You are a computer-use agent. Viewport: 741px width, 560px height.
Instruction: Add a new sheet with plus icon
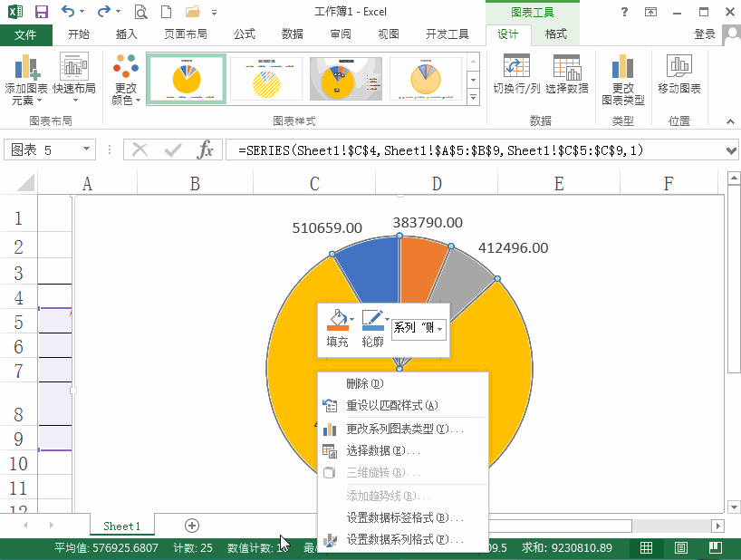coord(191,526)
